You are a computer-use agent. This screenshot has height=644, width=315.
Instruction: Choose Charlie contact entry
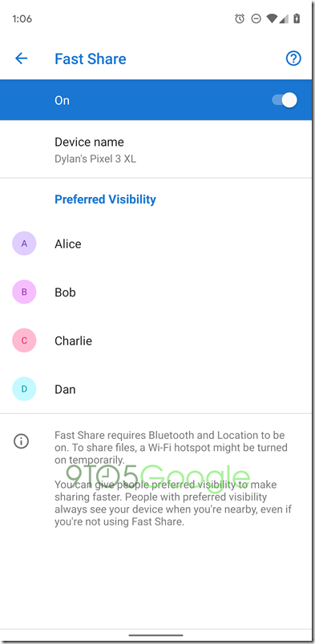click(155, 340)
